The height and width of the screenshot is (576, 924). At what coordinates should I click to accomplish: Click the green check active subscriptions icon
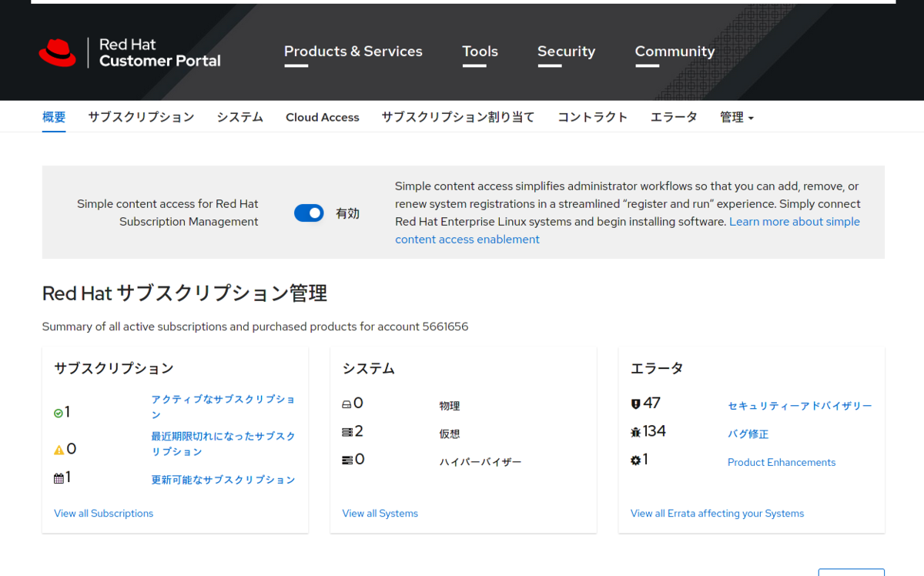59,414
